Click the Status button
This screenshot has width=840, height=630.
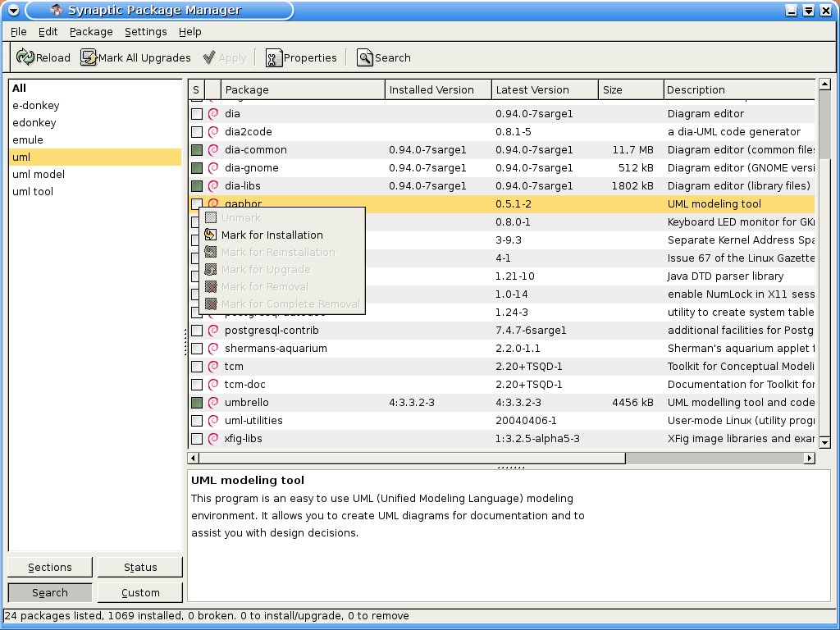tap(140, 568)
